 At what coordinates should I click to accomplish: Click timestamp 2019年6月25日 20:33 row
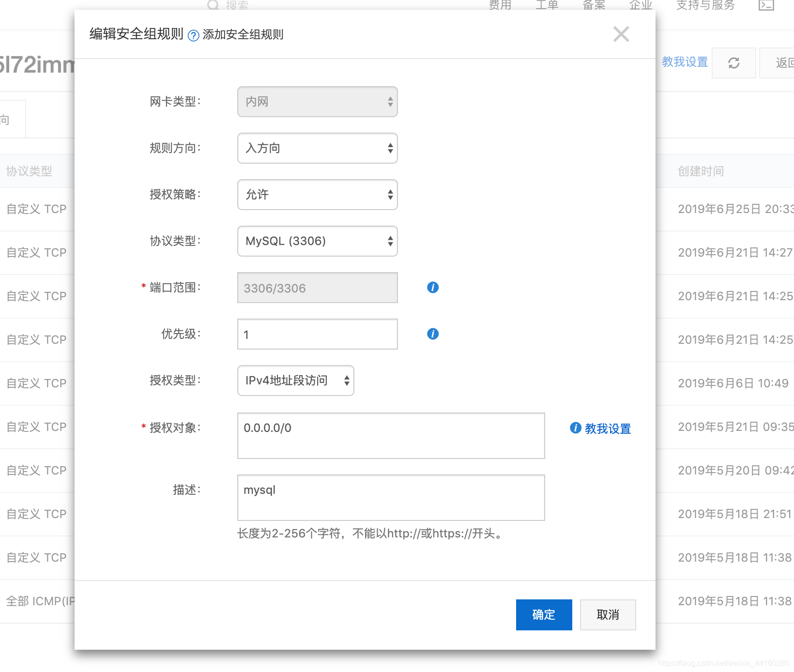[735, 209]
